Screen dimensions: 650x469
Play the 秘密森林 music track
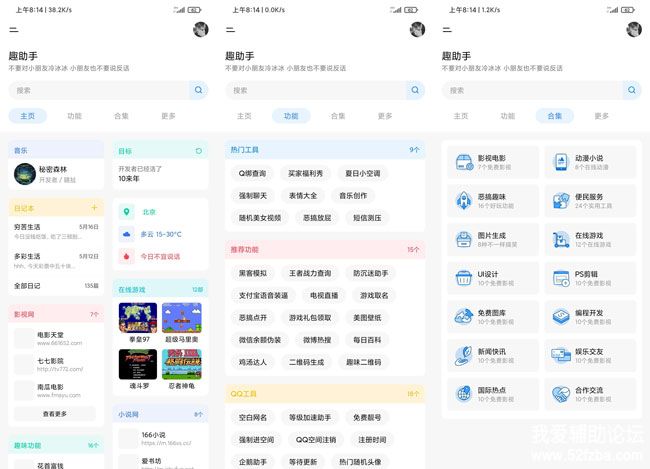coord(56,174)
